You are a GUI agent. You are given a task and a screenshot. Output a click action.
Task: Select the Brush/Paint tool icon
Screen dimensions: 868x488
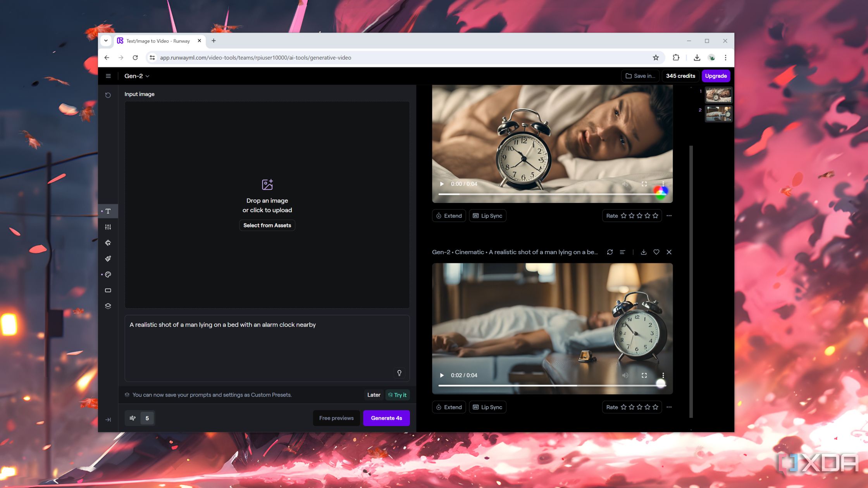pyautogui.click(x=108, y=258)
